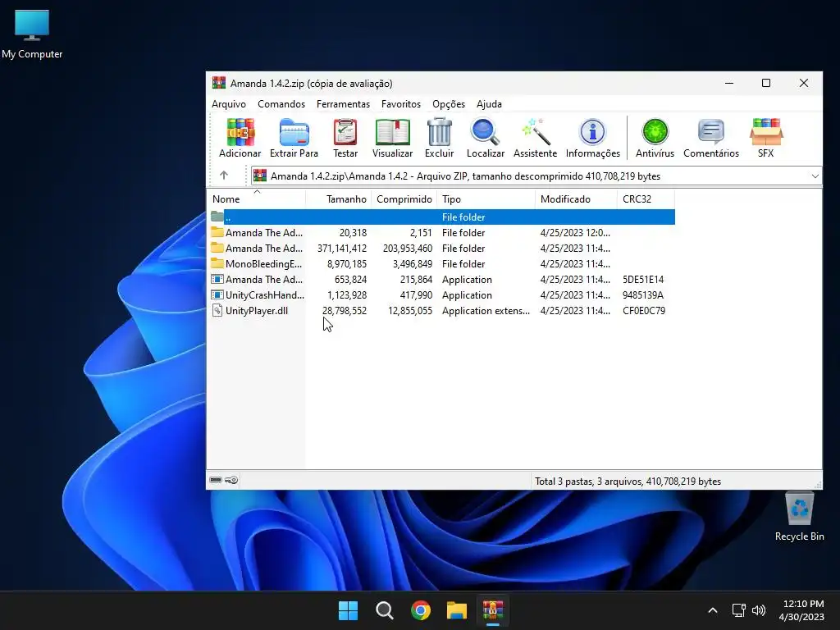Open taskbar Search

(384, 610)
